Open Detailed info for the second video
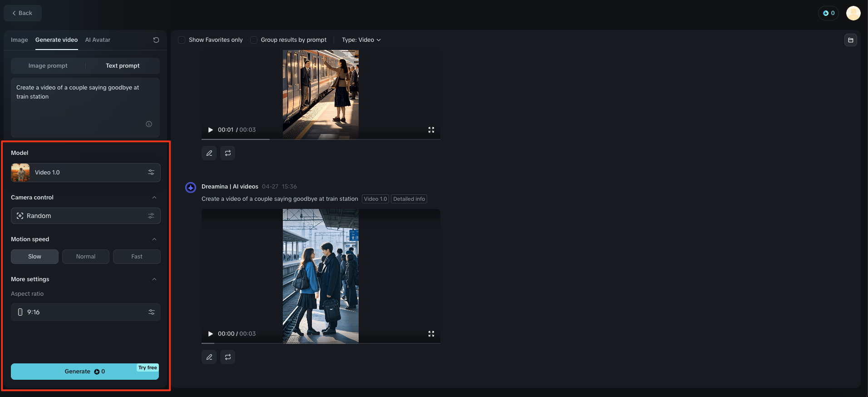Screen dimensions: 868x397 [409, 199]
